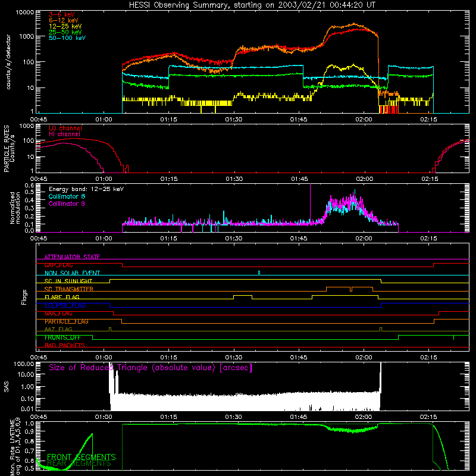This screenshot has width=476, height=476.
Task: Click the 10000 tick label on count-rate plot
Action: (x=25, y=12)
